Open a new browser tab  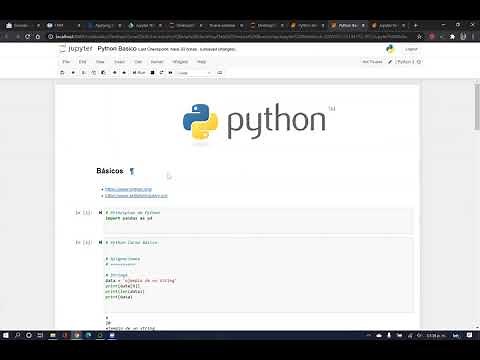(416, 25)
